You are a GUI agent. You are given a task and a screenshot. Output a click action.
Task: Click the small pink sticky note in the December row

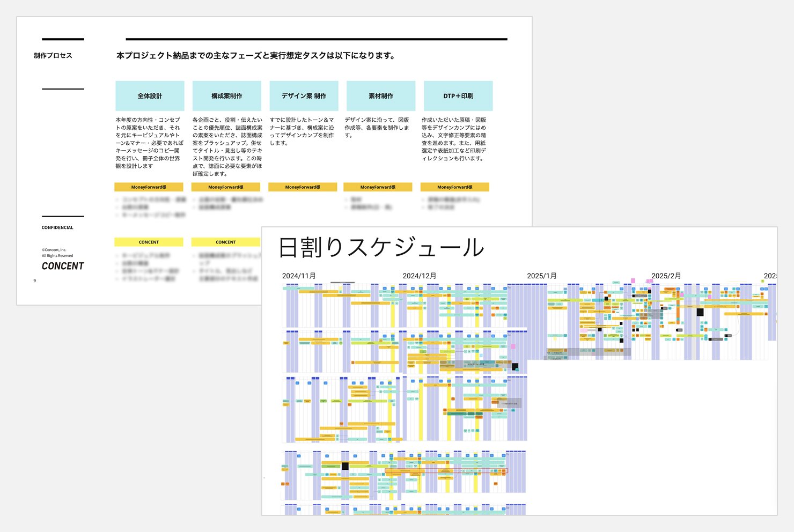[513, 346]
